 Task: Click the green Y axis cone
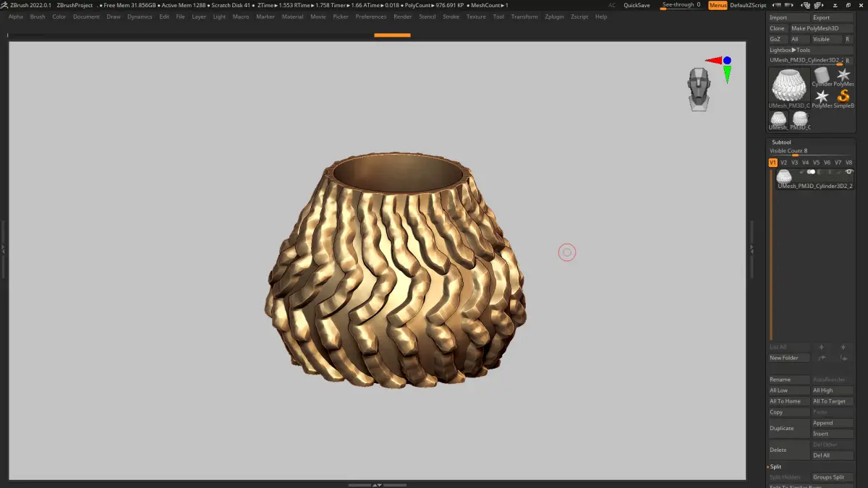727,73
